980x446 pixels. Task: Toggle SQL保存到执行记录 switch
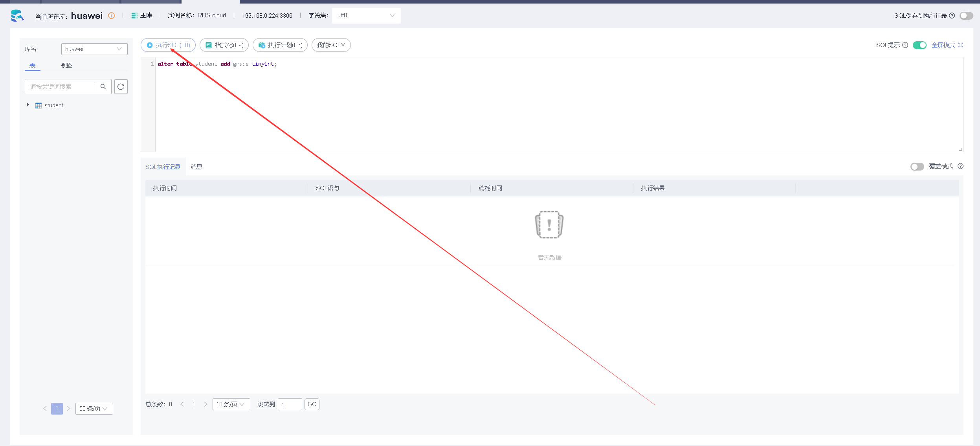click(x=966, y=16)
